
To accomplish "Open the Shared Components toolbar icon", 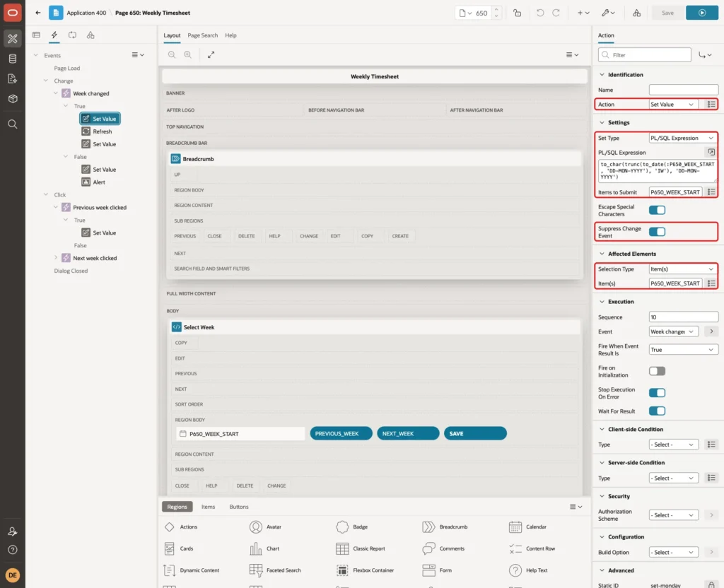I will click(637, 13).
